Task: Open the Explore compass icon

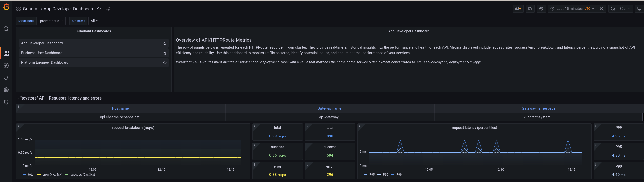Action: coord(6,65)
